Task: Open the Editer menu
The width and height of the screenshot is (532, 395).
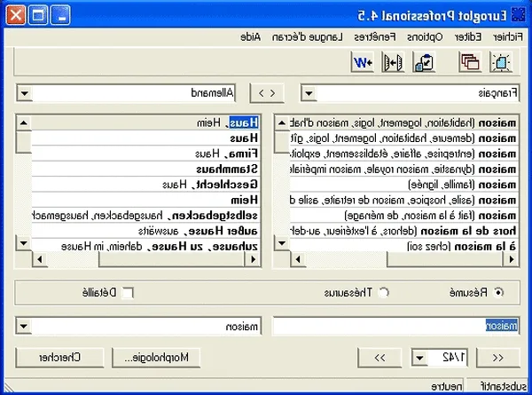Action: [x=468, y=37]
